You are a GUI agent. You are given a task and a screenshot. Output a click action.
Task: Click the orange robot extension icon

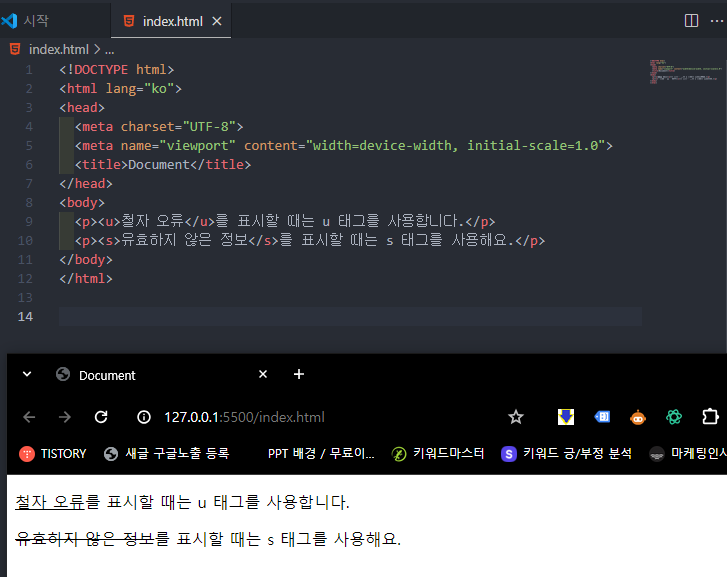click(x=638, y=417)
